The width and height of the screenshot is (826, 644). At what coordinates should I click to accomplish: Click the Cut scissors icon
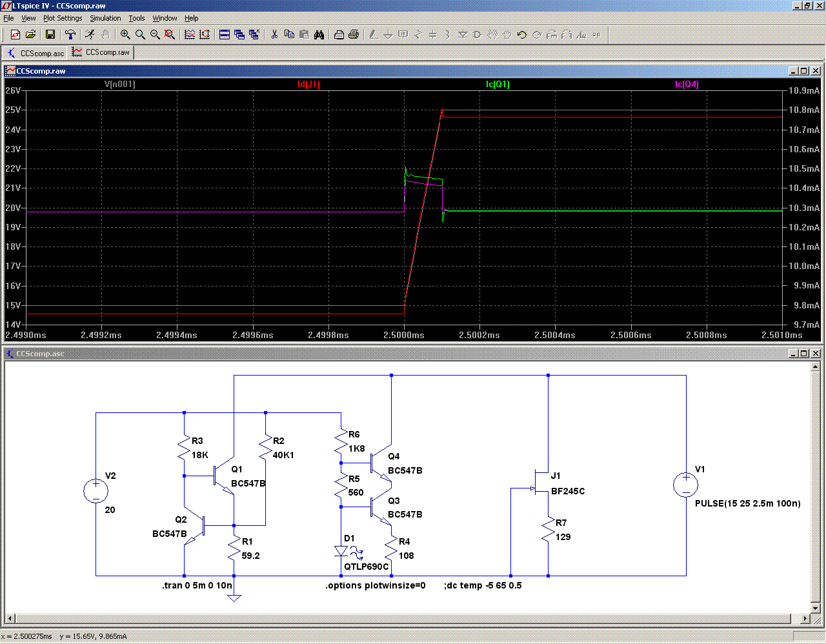click(274, 34)
